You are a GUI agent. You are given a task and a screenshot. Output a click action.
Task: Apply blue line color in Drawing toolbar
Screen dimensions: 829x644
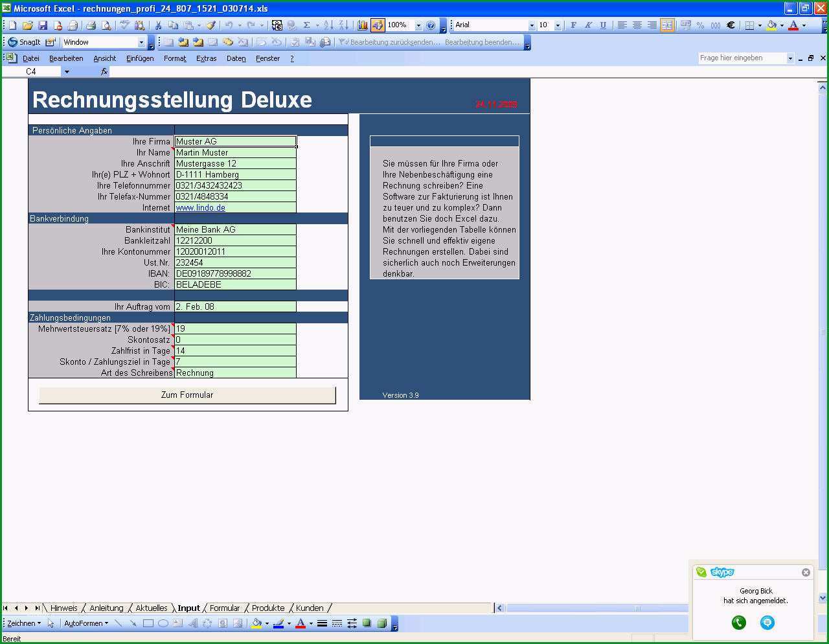pos(278,623)
